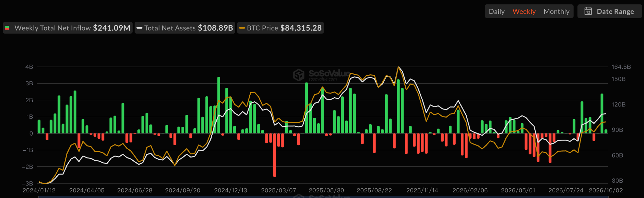Click the "2025/05/30" date label
Viewport: 644px width, 198px height.
coord(326,190)
